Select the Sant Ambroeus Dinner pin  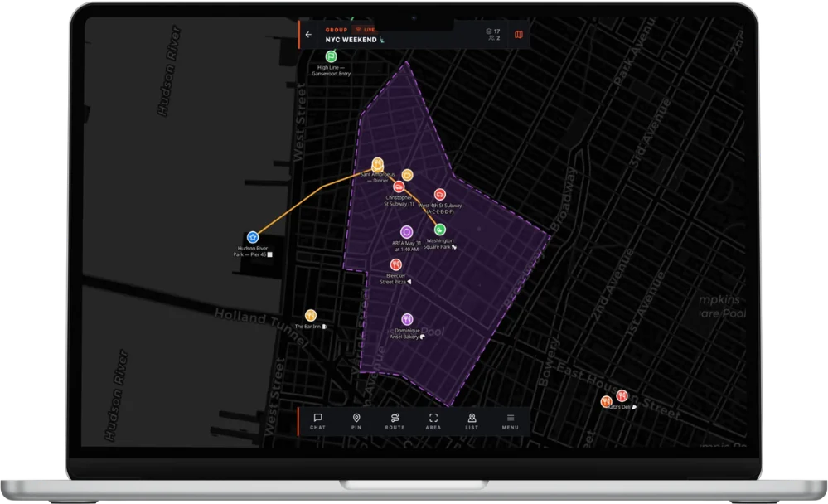point(377,163)
